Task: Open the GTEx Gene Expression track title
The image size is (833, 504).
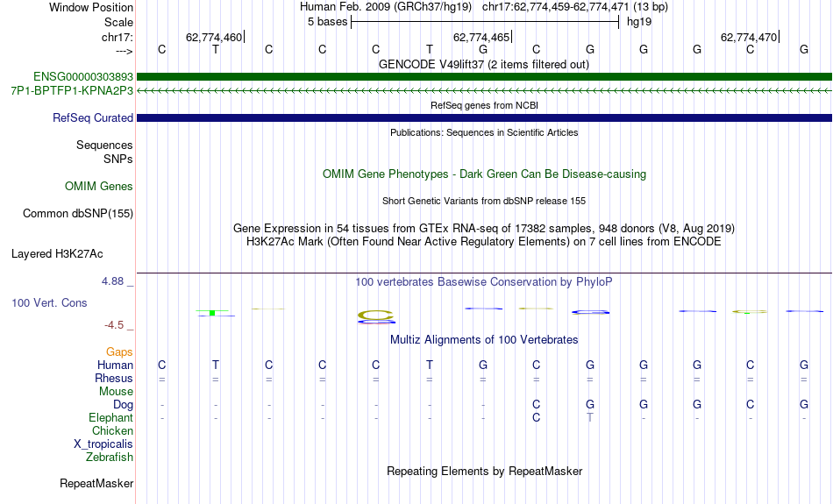Action: (484, 229)
